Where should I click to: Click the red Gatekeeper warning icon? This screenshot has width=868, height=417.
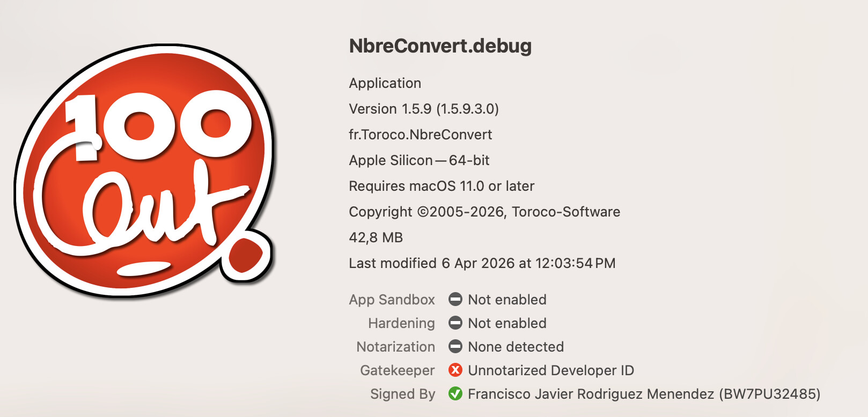(455, 370)
